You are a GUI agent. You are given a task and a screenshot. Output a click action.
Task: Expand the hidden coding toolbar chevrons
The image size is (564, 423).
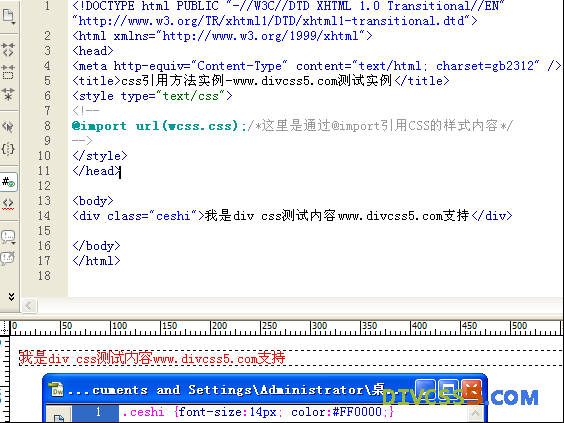click(11, 296)
